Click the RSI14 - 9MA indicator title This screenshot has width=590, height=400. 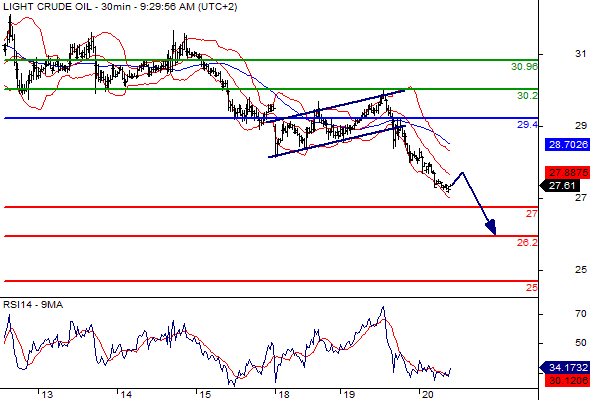[x=33, y=305]
